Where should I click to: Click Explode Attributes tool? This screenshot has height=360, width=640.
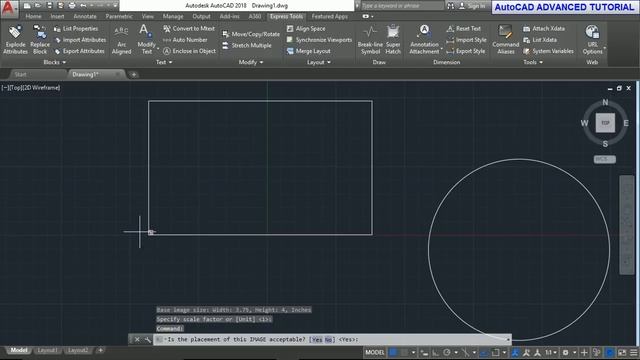tap(15, 40)
